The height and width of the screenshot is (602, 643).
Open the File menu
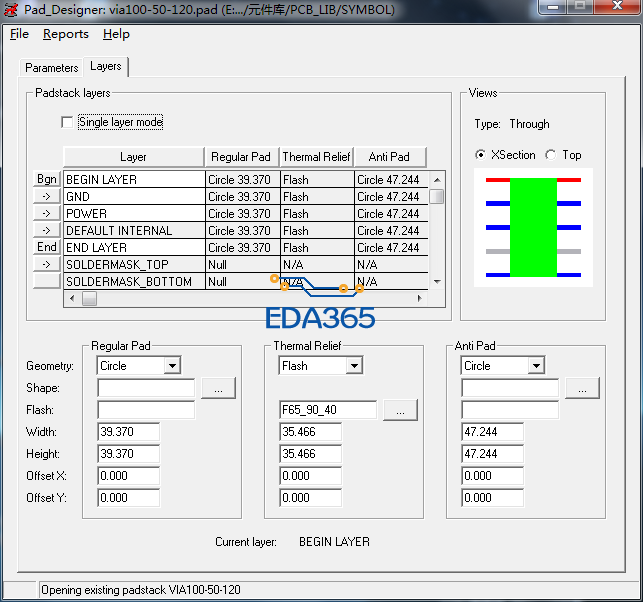coord(19,34)
